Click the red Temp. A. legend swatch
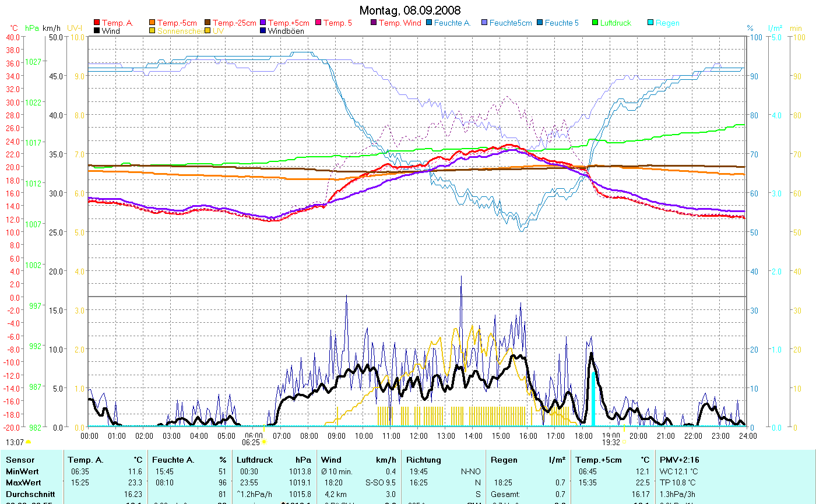The height and width of the screenshot is (504, 816). point(97,23)
